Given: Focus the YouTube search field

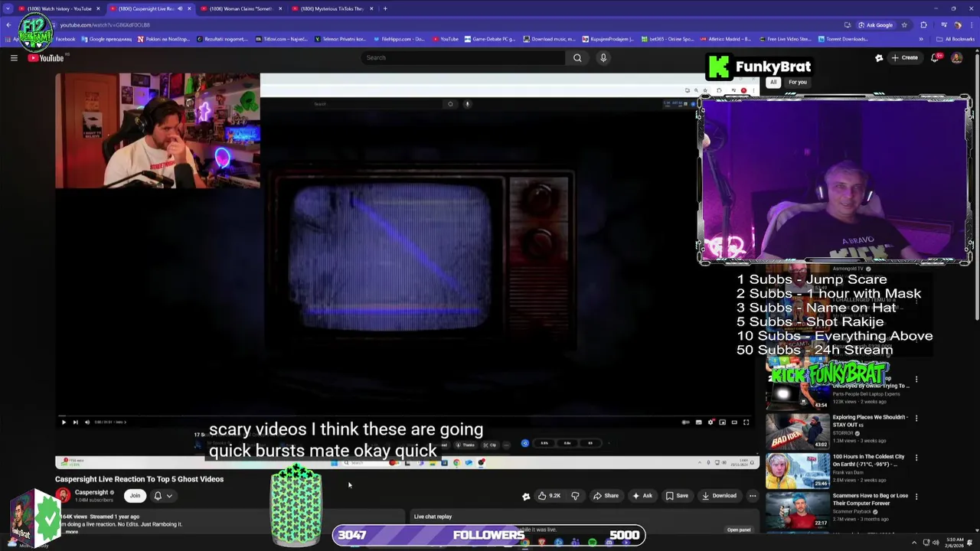Looking at the screenshot, I should tap(462, 57).
